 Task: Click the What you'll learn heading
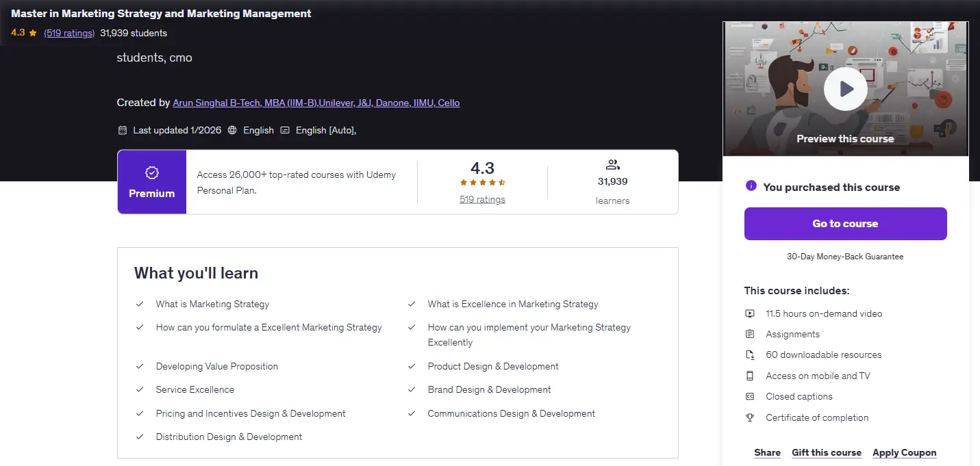click(x=196, y=273)
